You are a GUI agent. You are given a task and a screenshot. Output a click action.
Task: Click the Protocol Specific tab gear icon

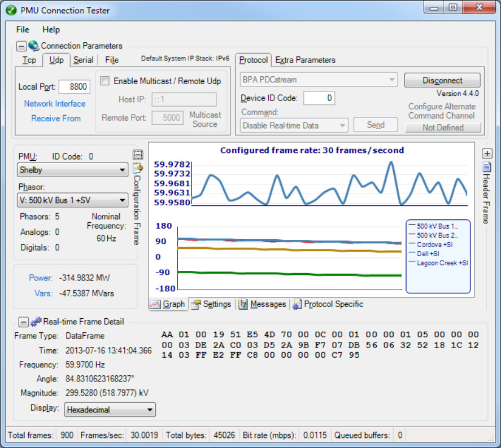(297, 304)
